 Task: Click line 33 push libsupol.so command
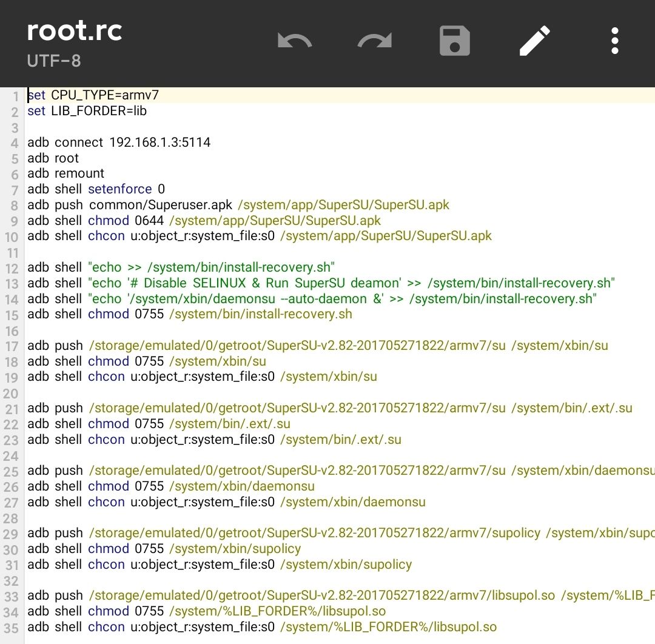click(x=341, y=595)
